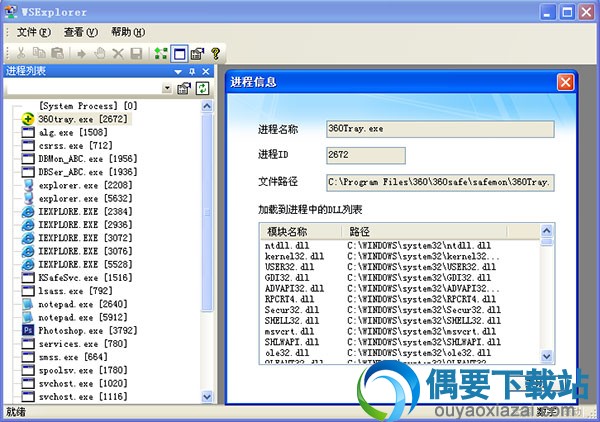
Task: Select DBMon_ABC.exe [1956] process
Action: point(88,159)
